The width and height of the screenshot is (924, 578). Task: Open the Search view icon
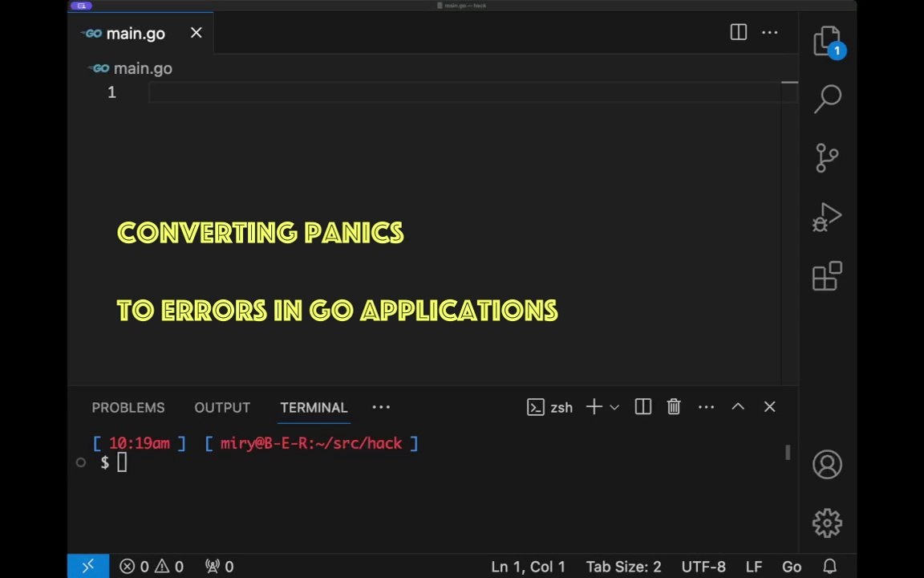(828, 99)
